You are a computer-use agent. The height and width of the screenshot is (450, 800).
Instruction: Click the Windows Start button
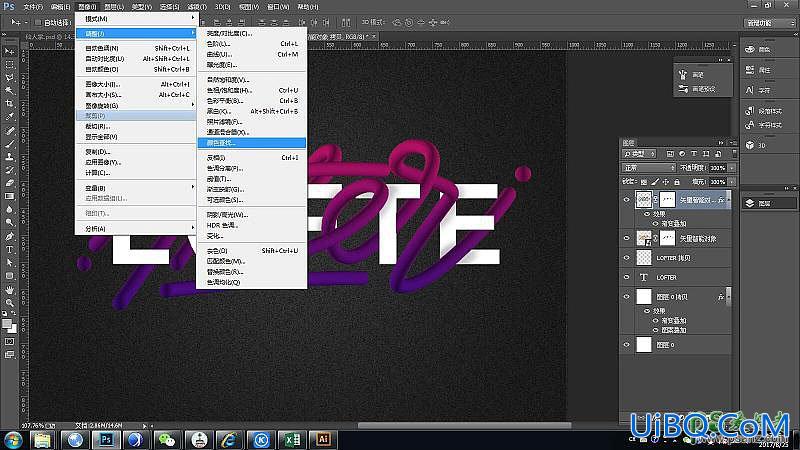(13, 440)
